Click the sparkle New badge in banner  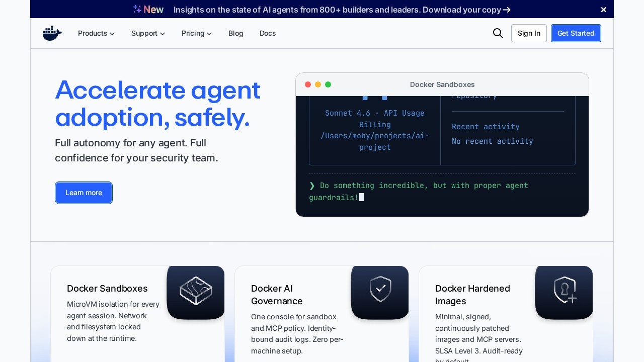148,10
